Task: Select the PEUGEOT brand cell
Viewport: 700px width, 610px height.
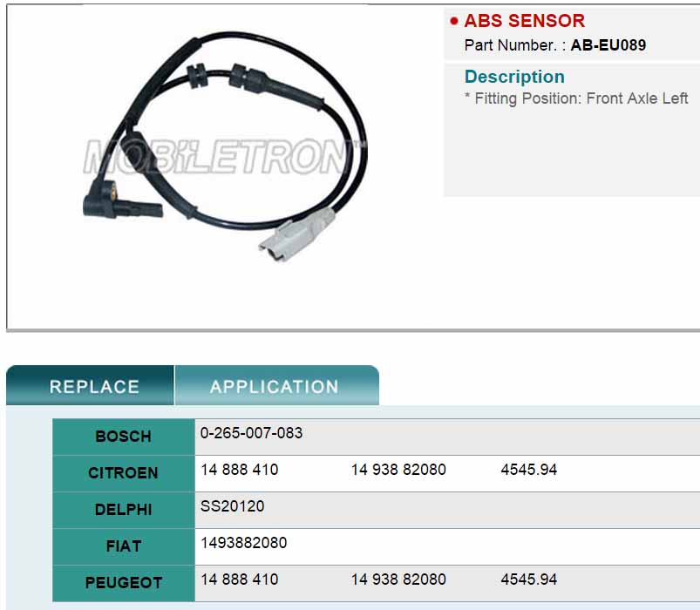Action: click(x=124, y=583)
